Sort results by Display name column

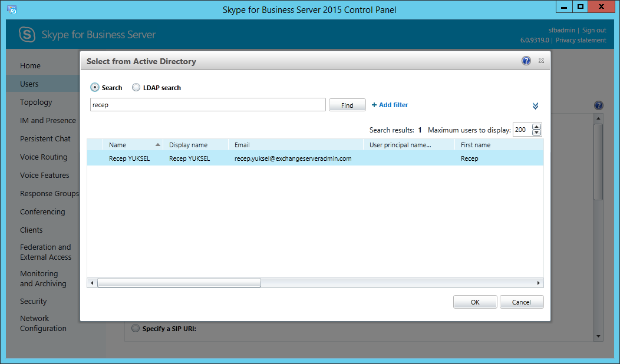(196, 145)
